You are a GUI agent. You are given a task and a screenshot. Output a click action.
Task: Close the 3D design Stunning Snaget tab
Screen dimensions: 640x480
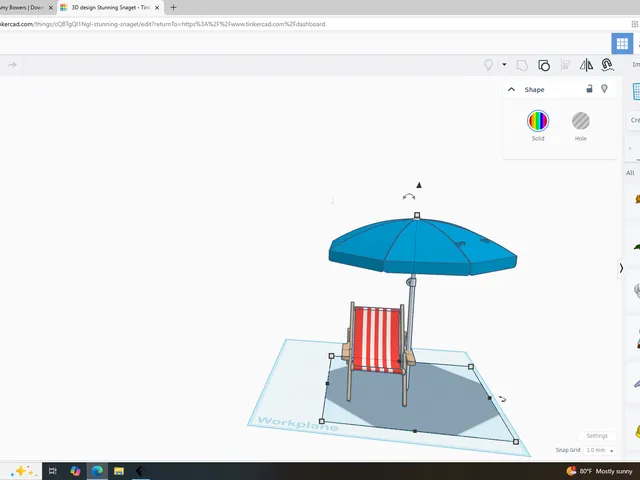157,7
